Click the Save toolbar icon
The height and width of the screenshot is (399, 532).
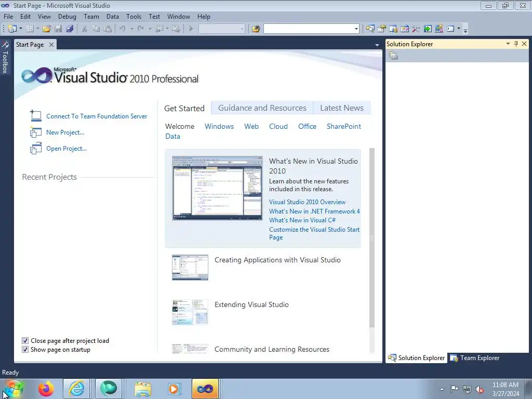[x=58, y=29]
